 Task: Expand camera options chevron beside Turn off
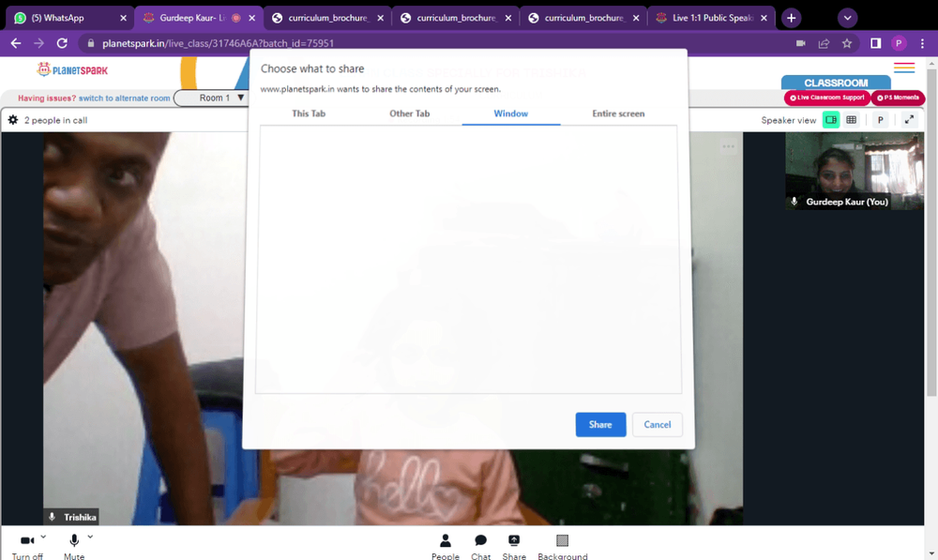[43, 537]
